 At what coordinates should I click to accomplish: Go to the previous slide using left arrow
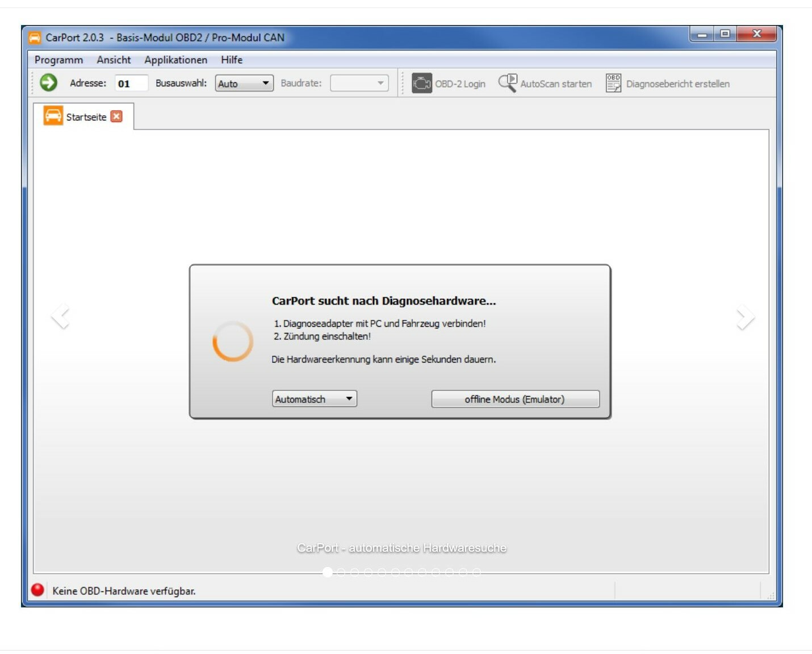tap(60, 316)
